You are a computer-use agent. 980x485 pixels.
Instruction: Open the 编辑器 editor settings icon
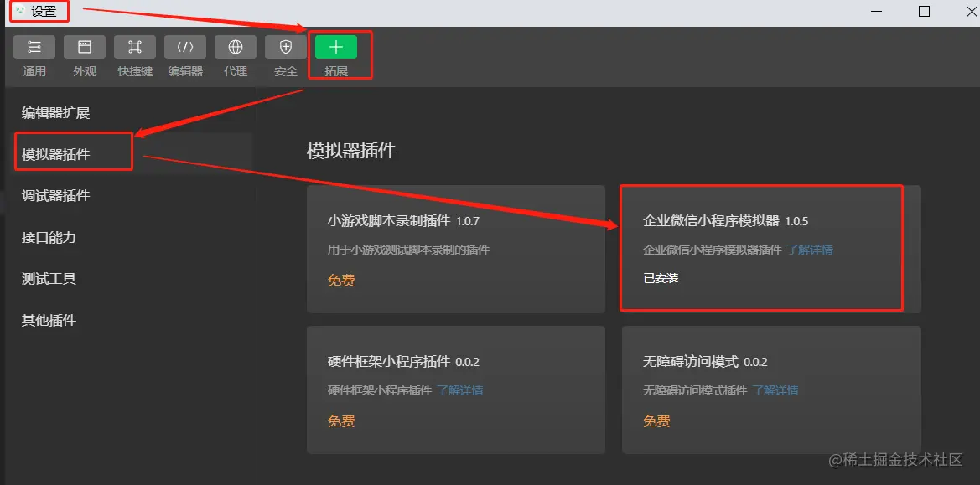tap(185, 47)
